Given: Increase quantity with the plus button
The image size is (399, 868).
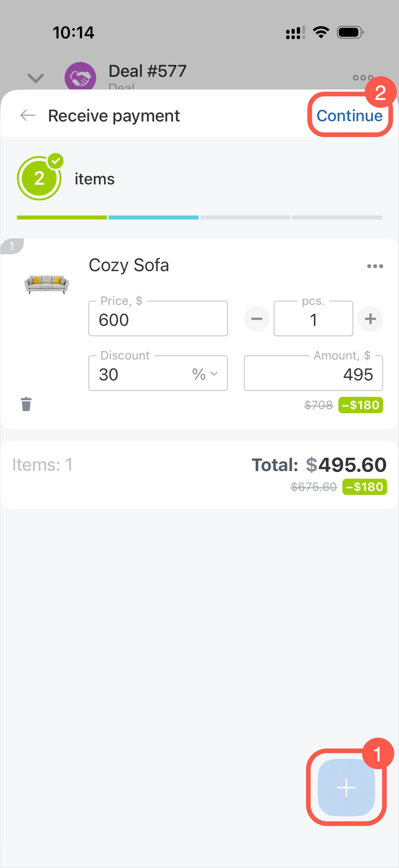Looking at the screenshot, I should [370, 319].
